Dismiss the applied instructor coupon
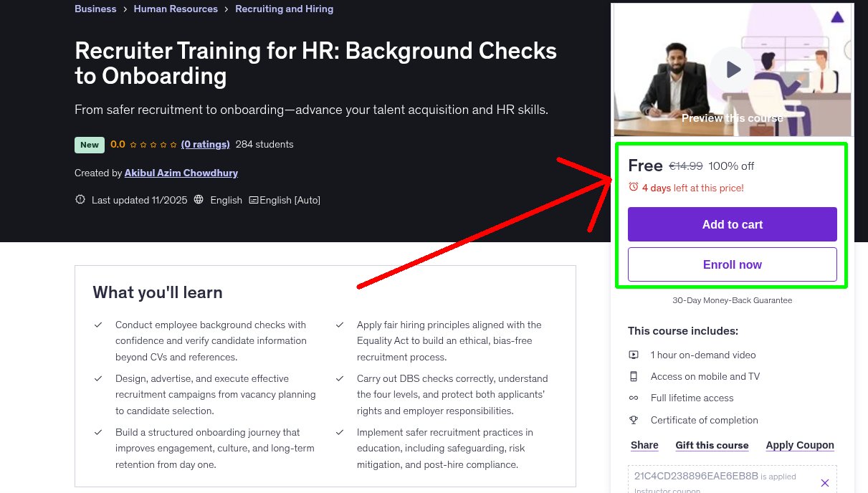 [x=824, y=482]
